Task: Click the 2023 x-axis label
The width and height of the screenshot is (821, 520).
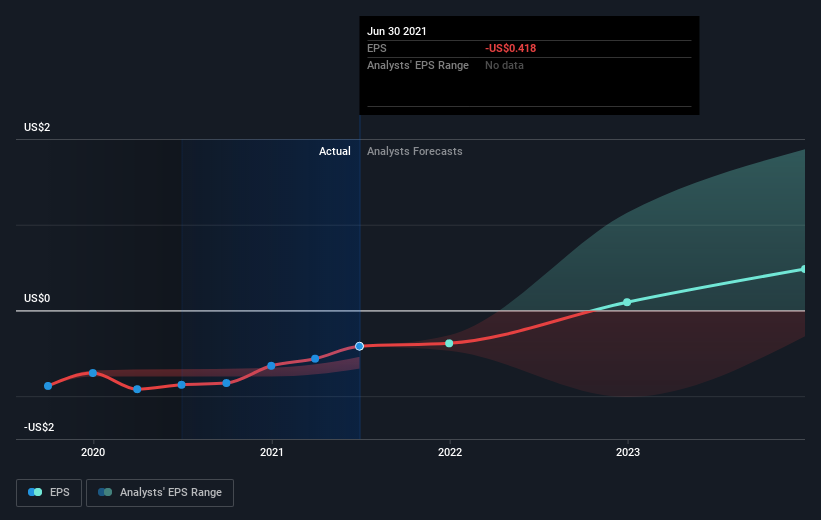Action: (x=628, y=452)
